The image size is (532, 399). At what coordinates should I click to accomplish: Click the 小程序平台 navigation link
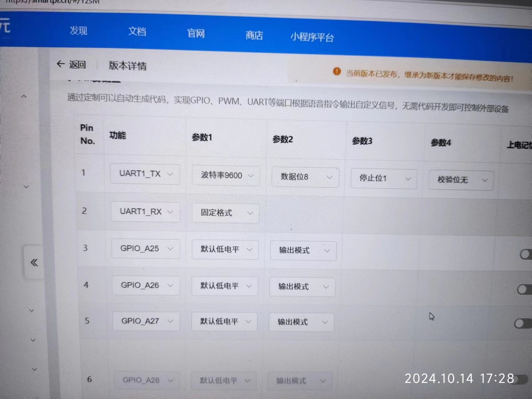coord(312,37)
